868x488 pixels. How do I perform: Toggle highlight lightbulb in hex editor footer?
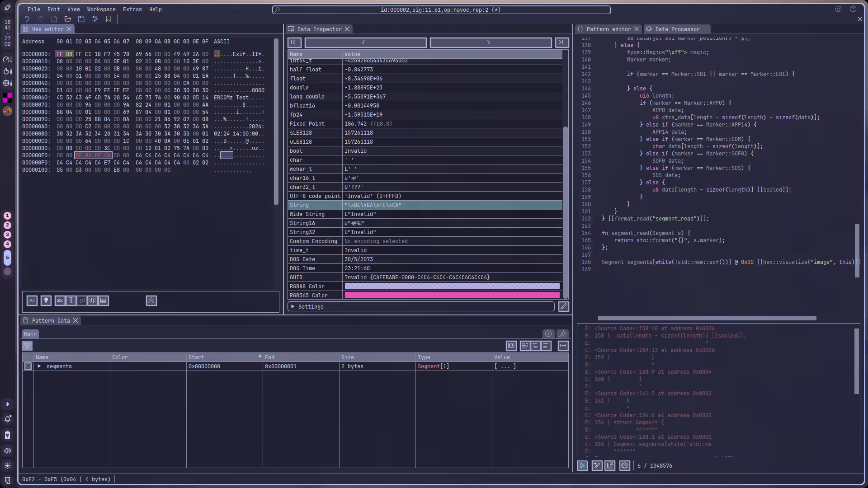click(x=46, y=301)
